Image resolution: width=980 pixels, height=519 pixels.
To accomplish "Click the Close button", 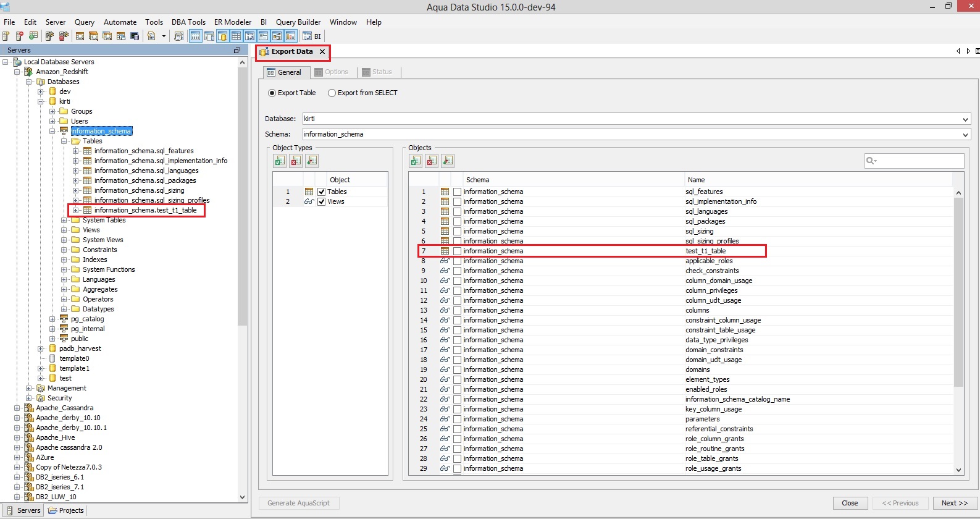I will pyautogui.click(x=850, y=503).
